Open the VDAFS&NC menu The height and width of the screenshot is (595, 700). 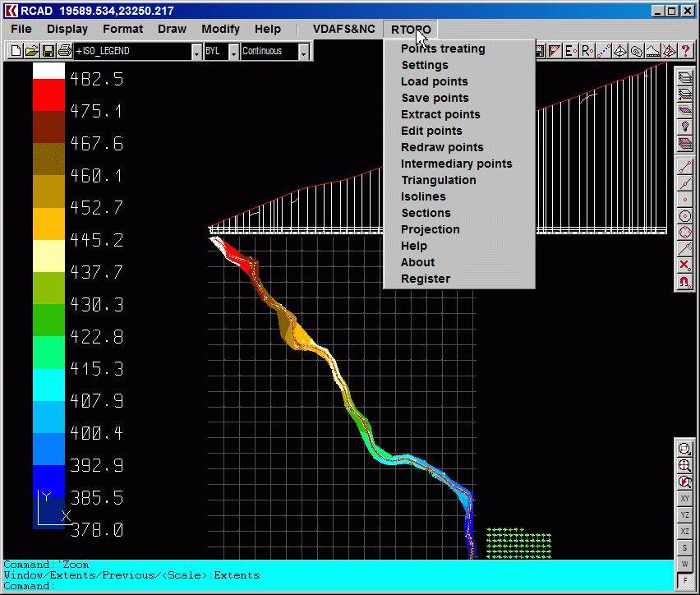343,29
